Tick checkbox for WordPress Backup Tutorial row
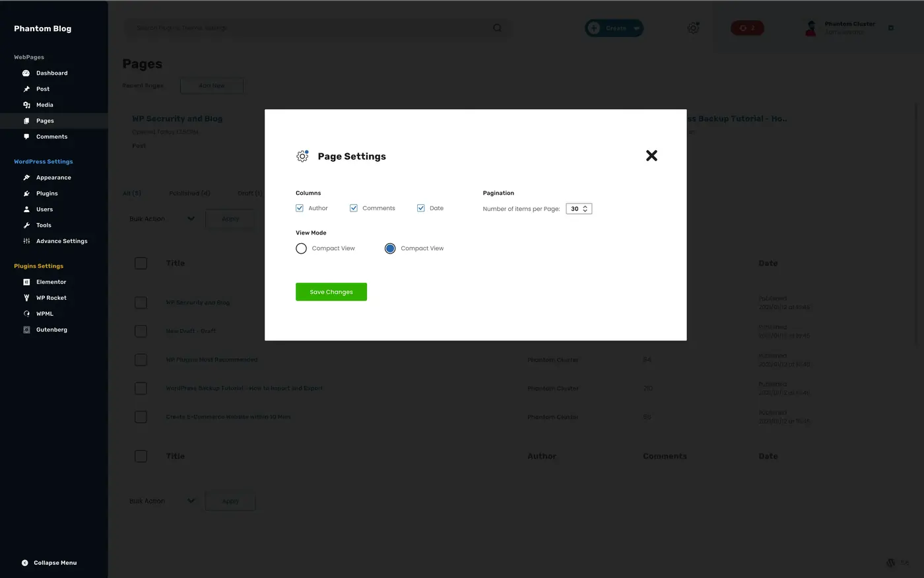The height and width of the screenshot is (578, 924). click(141, 388)
